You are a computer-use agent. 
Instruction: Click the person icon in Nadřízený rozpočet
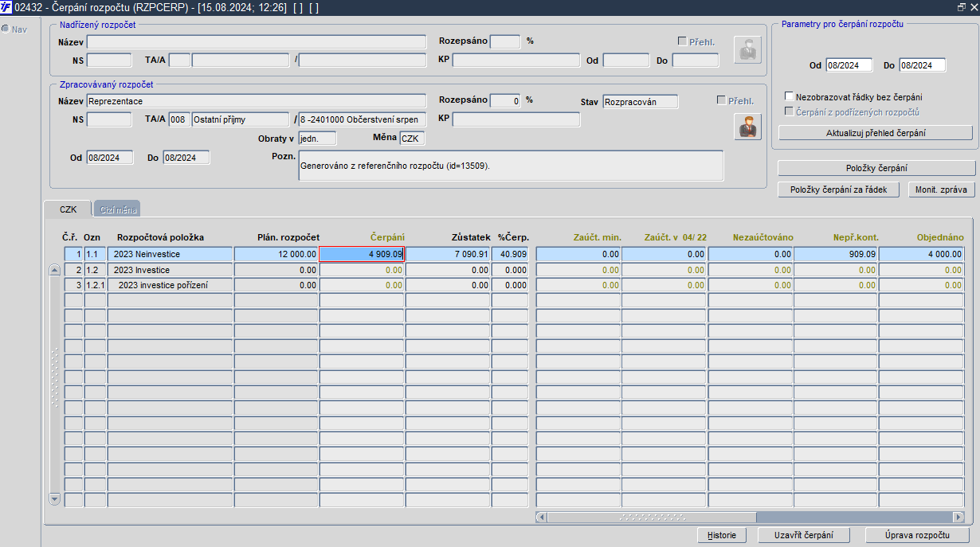747,49
